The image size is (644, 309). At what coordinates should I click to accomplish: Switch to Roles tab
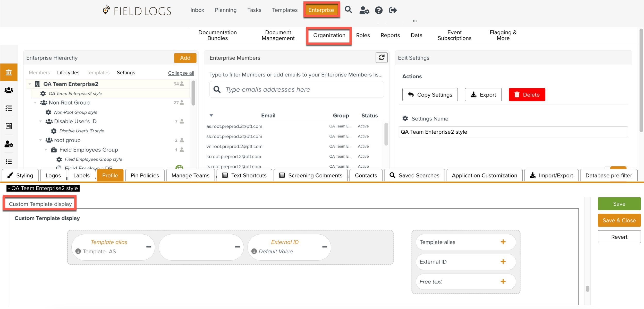point(363,35)
